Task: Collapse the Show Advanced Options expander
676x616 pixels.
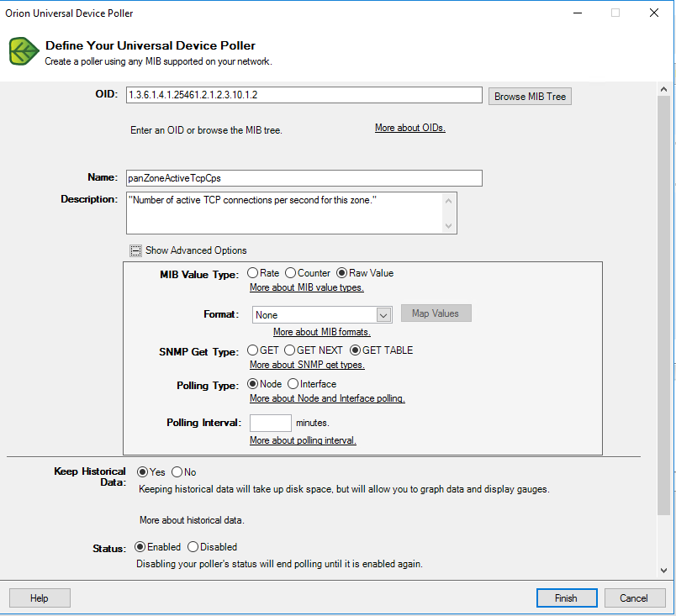Action: (136, 250)
